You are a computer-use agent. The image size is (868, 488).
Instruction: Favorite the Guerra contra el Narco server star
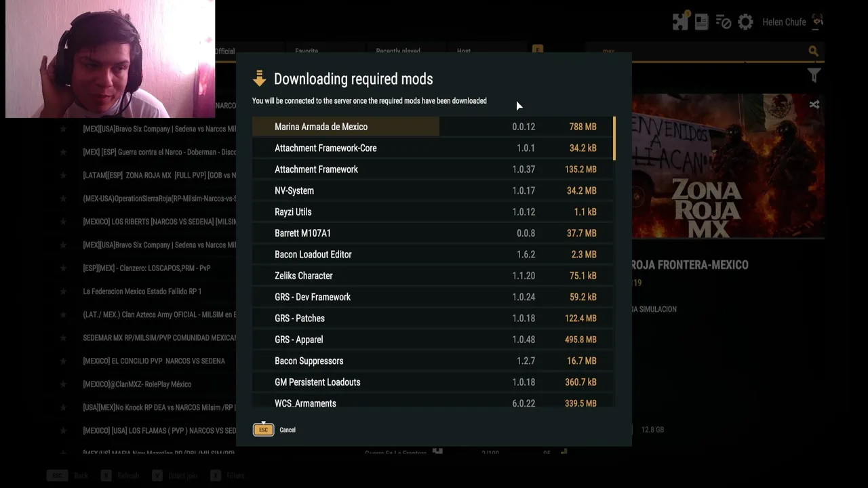click(63, 152)
